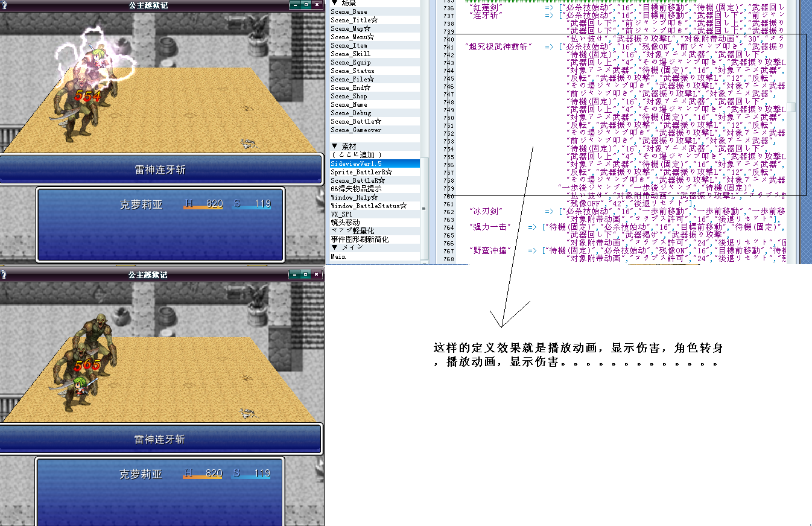Screen dimensions: 812x526
Task: Select the VX_SP1 script entry
Action: point(375,214)
